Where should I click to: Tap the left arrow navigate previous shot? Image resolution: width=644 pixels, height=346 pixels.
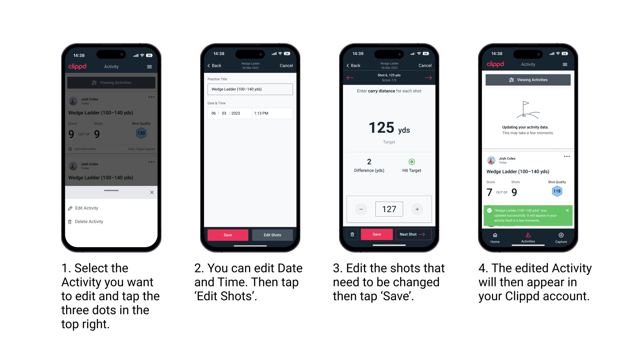point(349,77)
